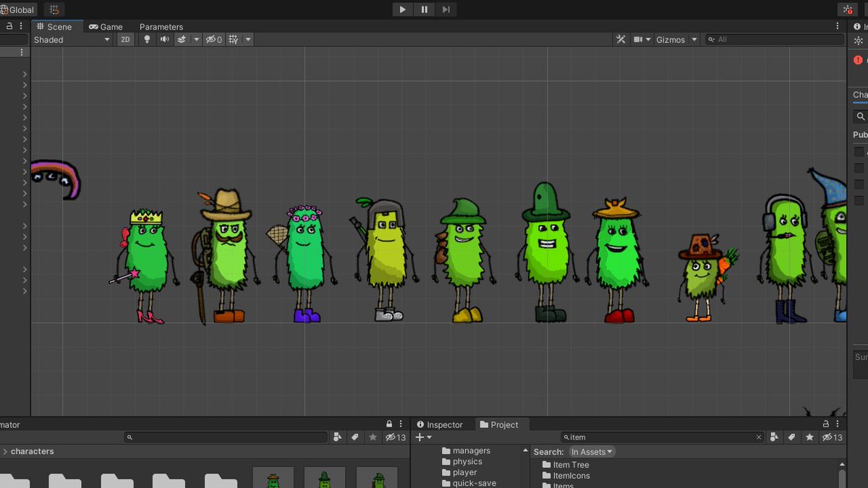The width and height of the screenshot is (868, 488).
Task: Open the In Assets search scope dropdown
Action: [x=592, y=452]
